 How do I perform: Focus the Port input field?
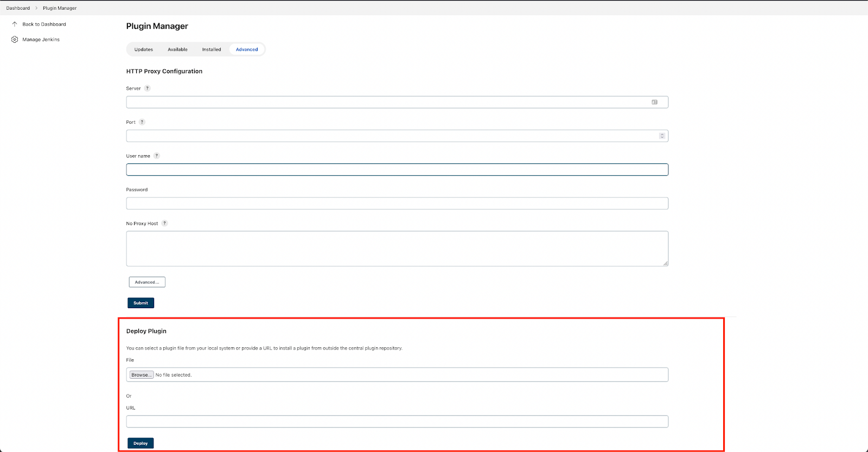click(x=397, y=136)
